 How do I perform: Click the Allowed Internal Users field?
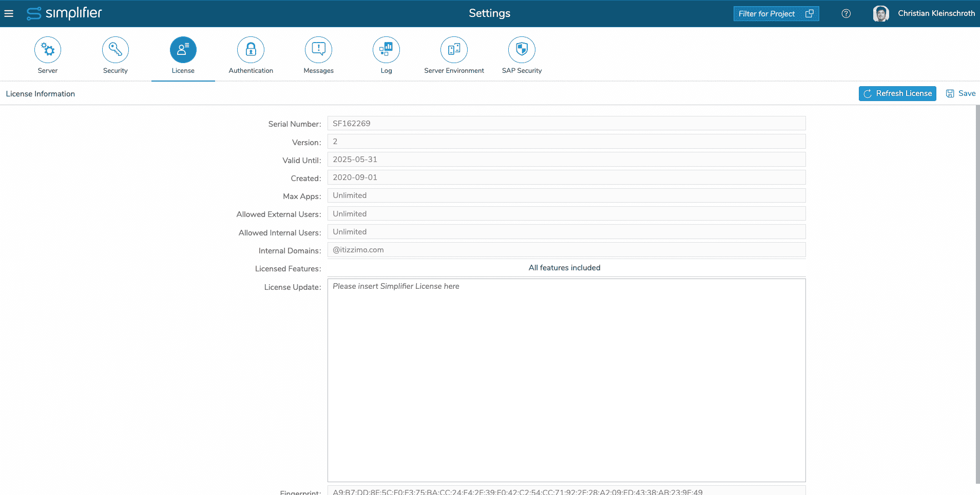(567, 231)
